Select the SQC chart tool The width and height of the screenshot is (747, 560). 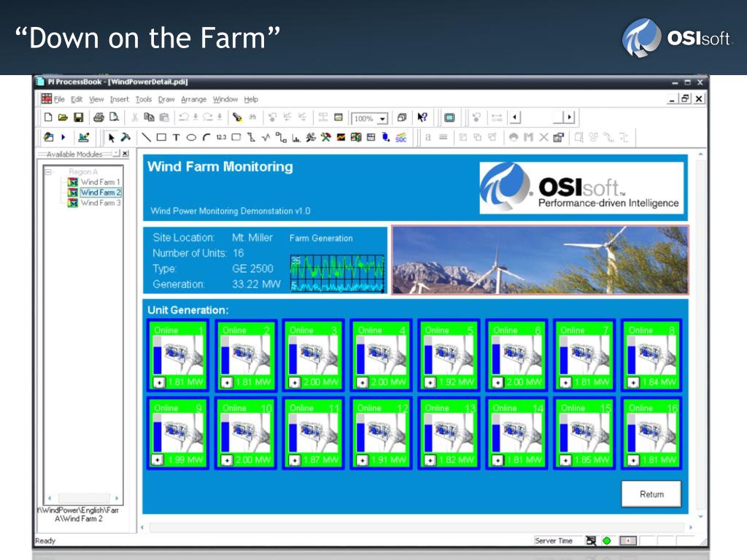[x=401, y=138]
